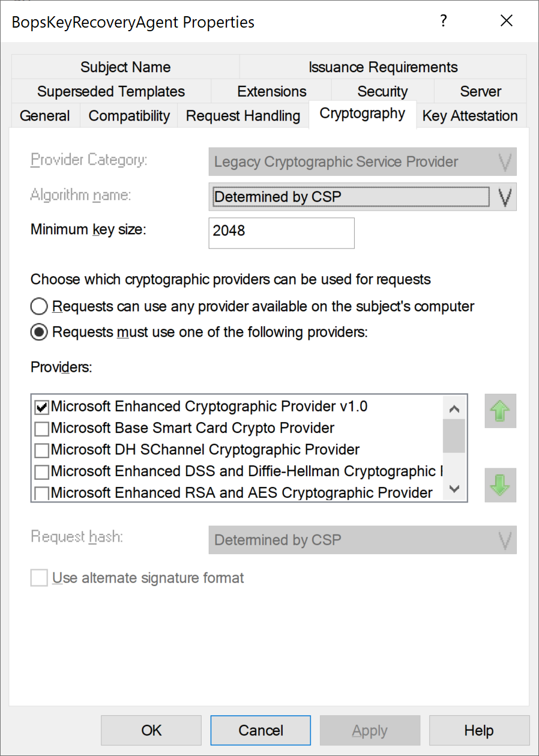
Task: Click the green move provider up arrow
Action: coord(500,411)
